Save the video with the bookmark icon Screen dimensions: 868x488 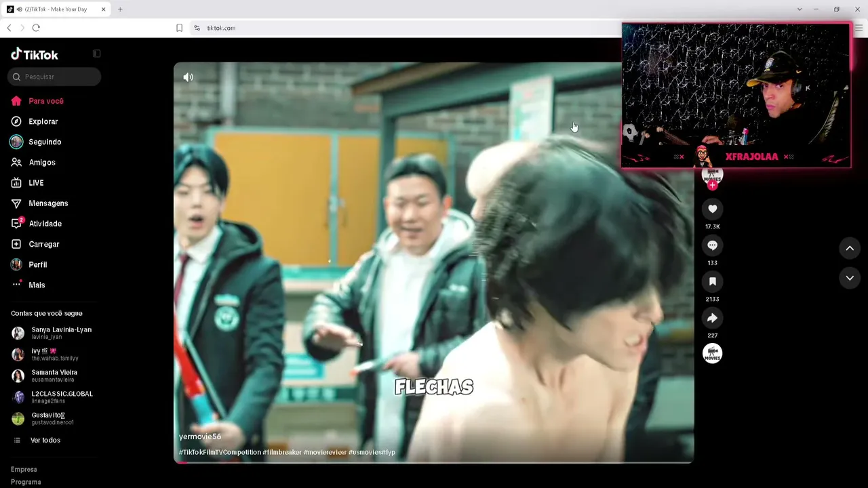[712, 281]
